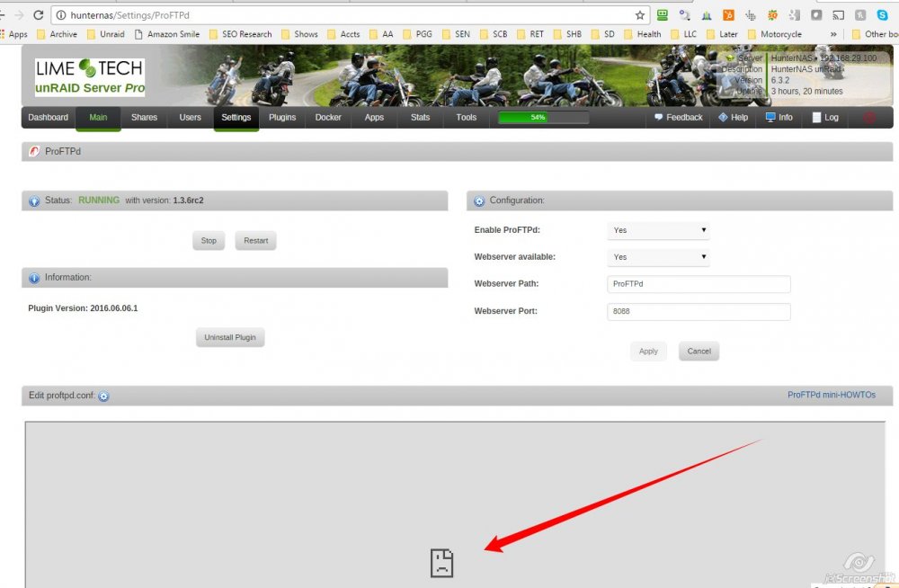Image resolution: width=899 pixels, height=588 pixels.
Task: Click the Chromecast extension icon
Action: click(838, 15)
